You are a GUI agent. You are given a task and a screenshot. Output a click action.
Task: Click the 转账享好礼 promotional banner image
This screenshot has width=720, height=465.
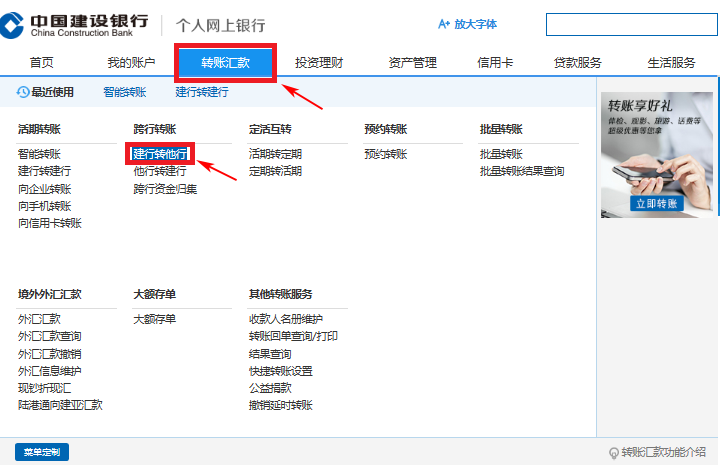(x=657, y=155)
